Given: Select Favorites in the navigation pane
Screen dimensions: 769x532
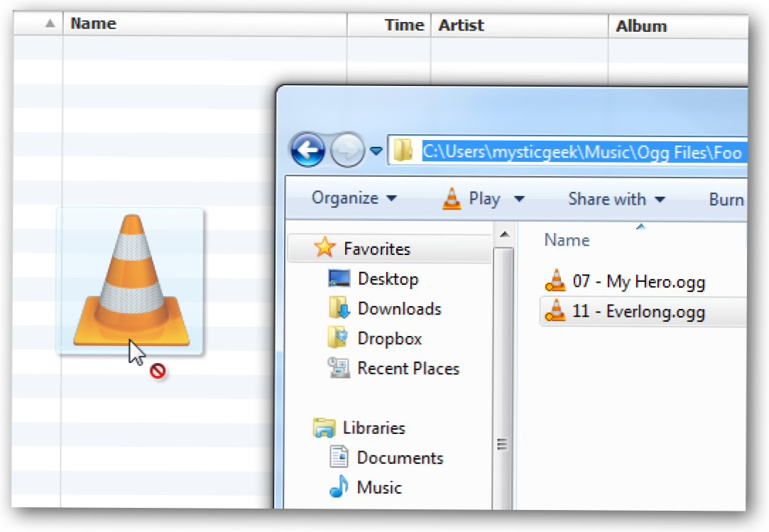Looking at the screenshot, I should click(376, 249).
